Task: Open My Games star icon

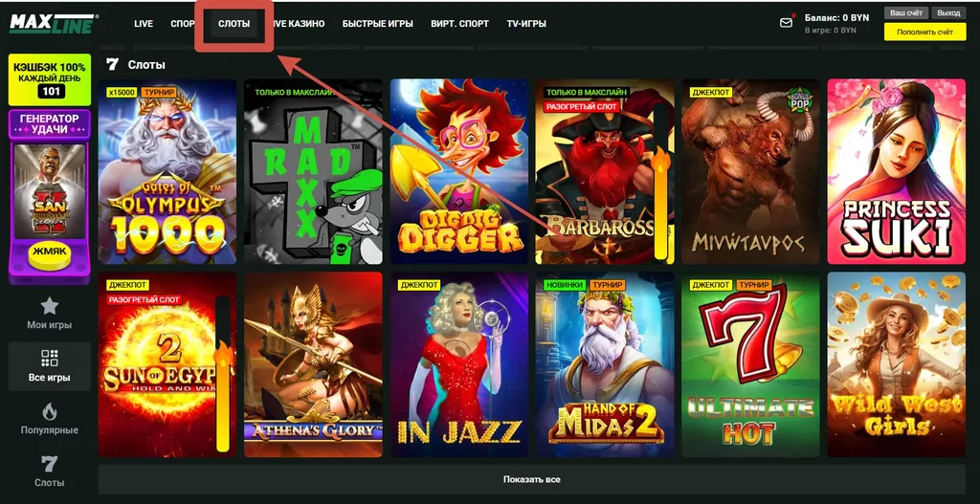Action: coord(49,313)
